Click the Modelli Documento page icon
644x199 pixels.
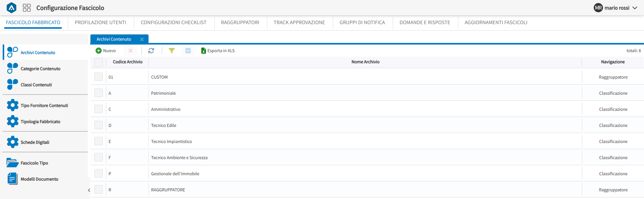12,179
